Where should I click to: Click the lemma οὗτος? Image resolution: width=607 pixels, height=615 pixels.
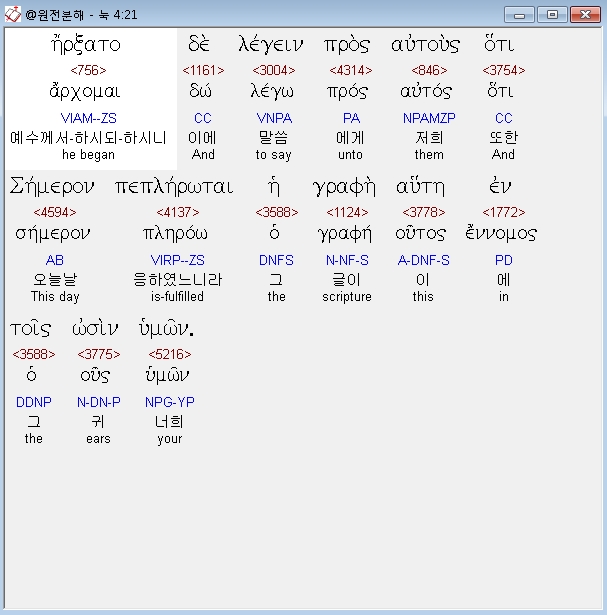click(420, 234)
